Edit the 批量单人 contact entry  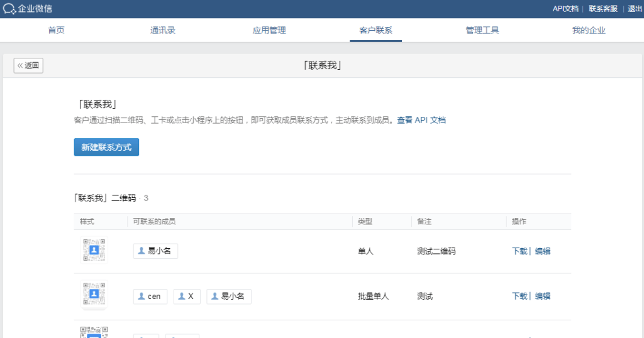pos(543,296)
